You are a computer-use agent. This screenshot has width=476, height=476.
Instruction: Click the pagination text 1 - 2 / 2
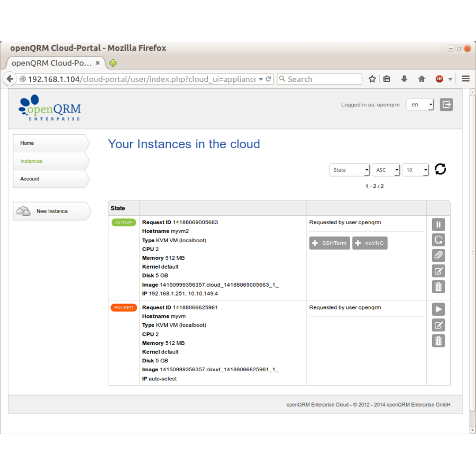(x=374, y=186)
